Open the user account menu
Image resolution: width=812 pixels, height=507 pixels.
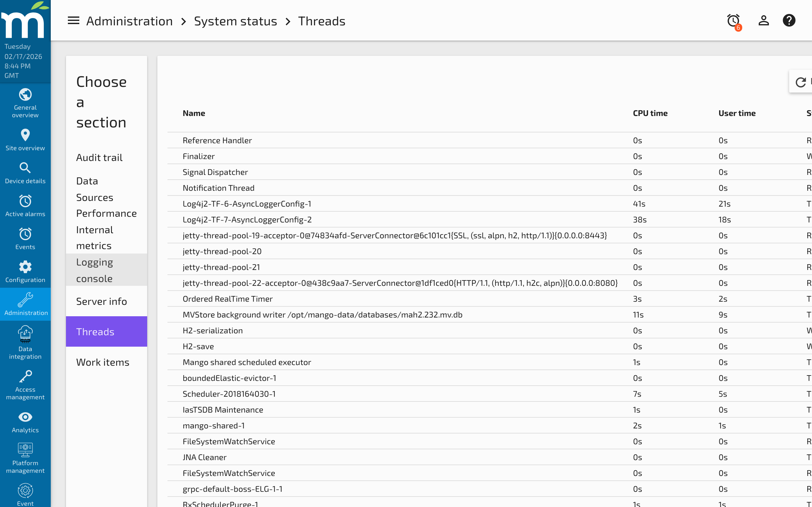pos(763,21)
